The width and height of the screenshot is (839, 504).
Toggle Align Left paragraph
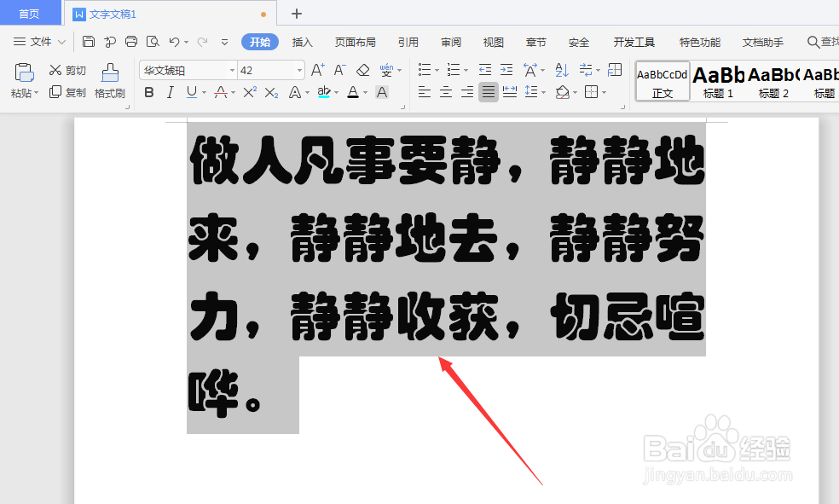[425, 92]
